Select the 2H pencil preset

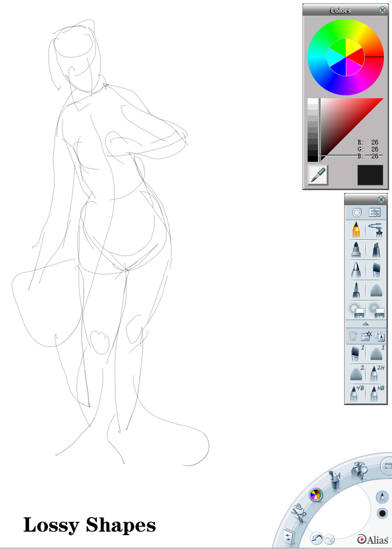376,373
